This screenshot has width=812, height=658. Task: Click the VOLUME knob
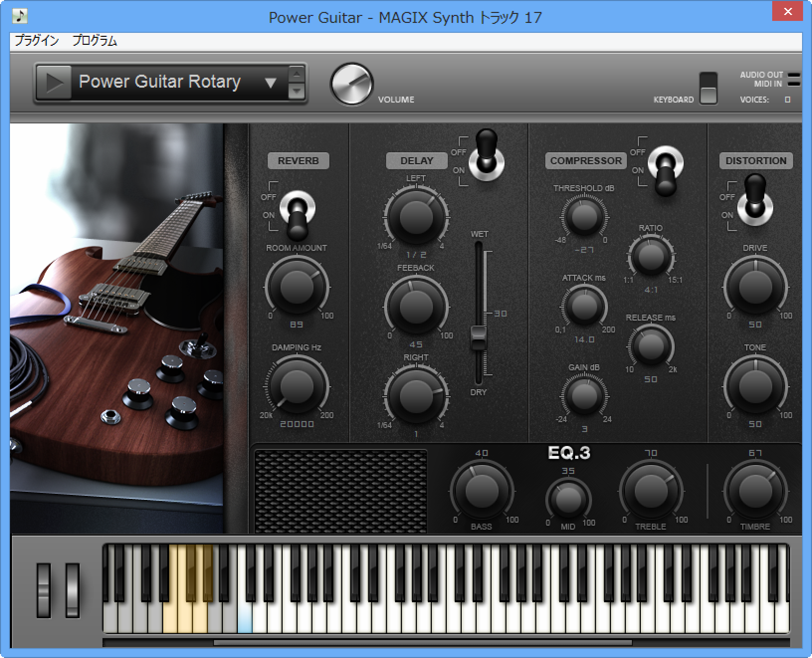coord(352,84)
